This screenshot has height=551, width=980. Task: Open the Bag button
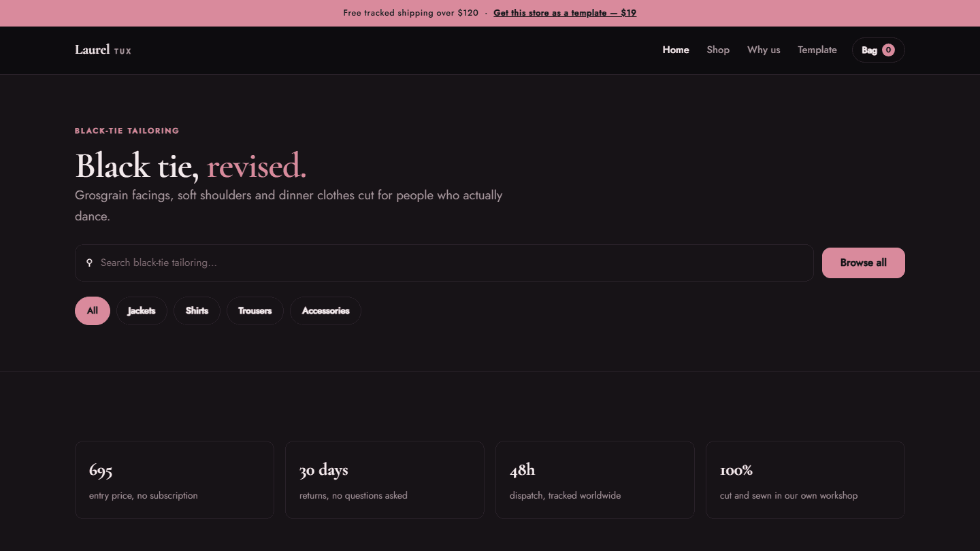click(878, 50)
